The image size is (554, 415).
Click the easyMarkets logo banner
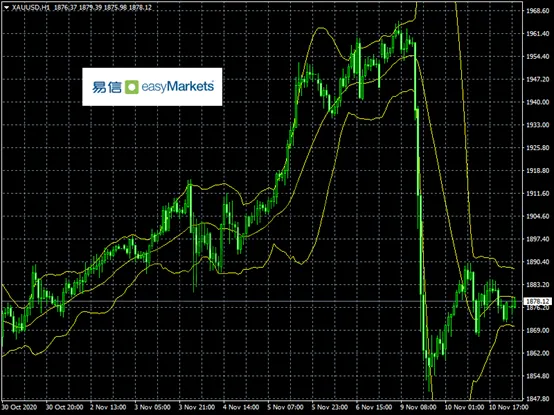[x=152, y=87]
